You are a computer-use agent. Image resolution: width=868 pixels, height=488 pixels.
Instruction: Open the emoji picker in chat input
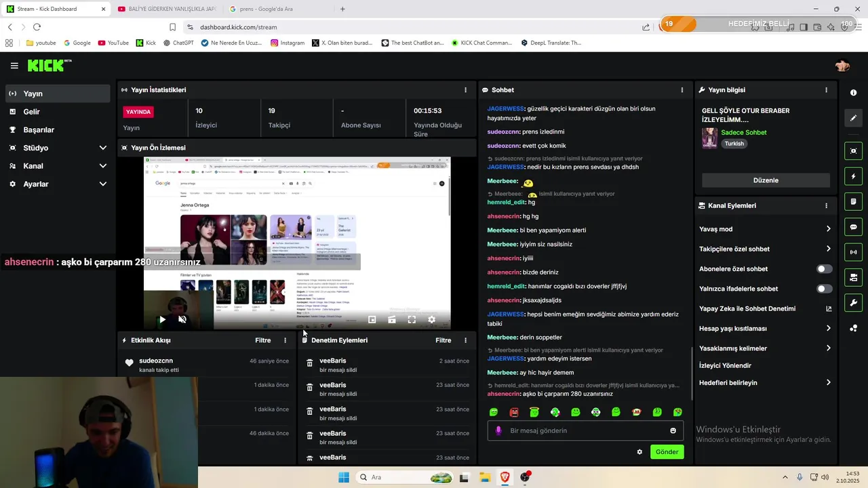tap(673, 430)
